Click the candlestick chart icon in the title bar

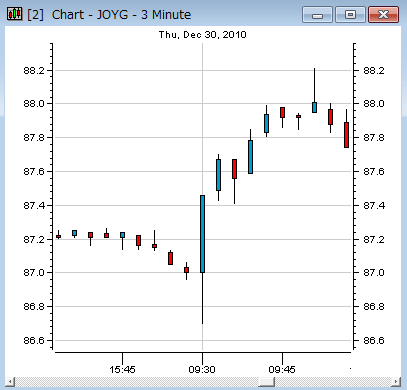click(x=15, y=14)
